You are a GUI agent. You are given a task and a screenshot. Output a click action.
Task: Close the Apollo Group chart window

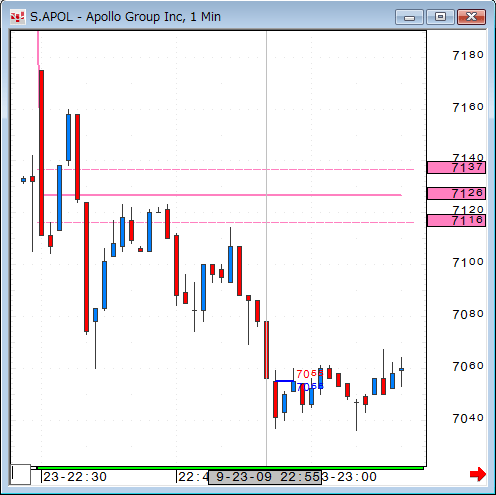click(471, 17)
